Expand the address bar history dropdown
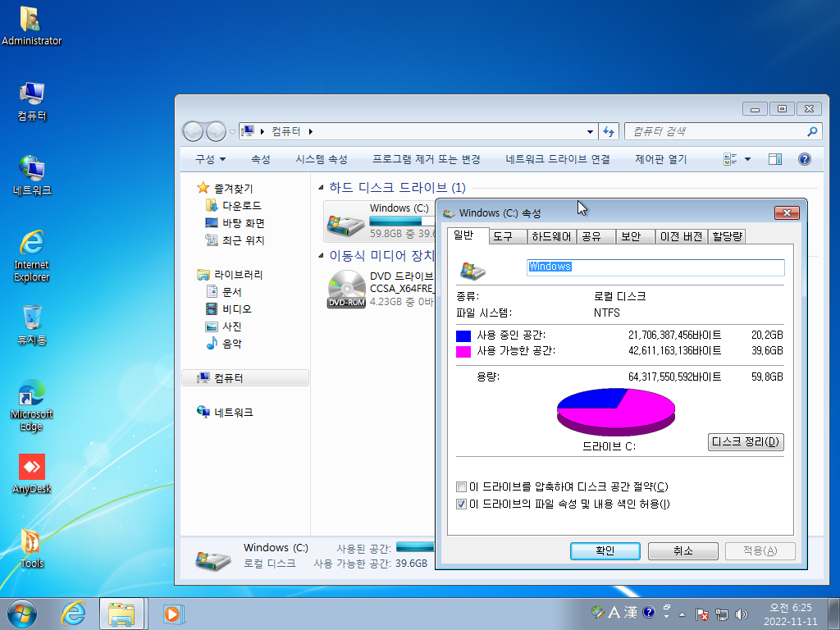The width and height of the screenshot is (840, 630). (590, 131)
